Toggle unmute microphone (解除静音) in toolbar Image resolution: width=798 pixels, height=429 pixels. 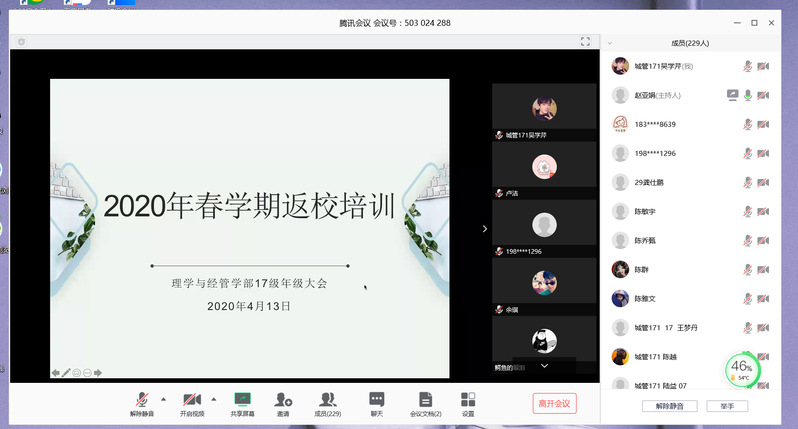click(x=142, y=399)
